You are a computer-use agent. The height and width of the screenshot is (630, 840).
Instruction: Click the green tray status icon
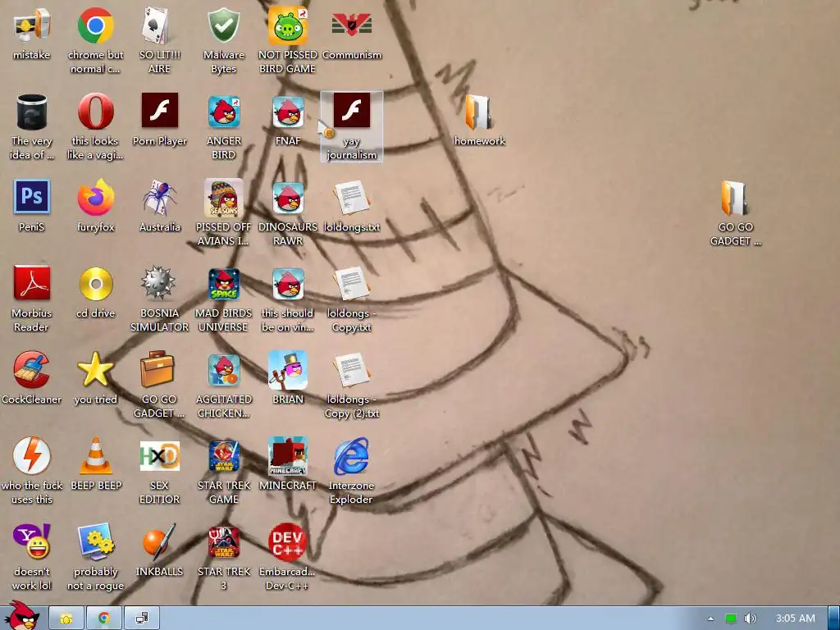click(730, 619)
